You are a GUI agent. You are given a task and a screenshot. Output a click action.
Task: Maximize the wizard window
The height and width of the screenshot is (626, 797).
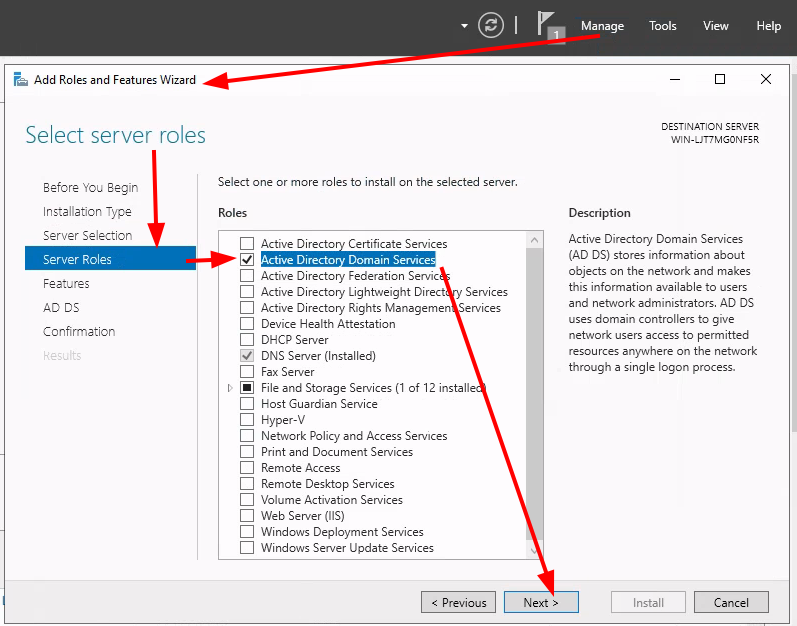720,79
